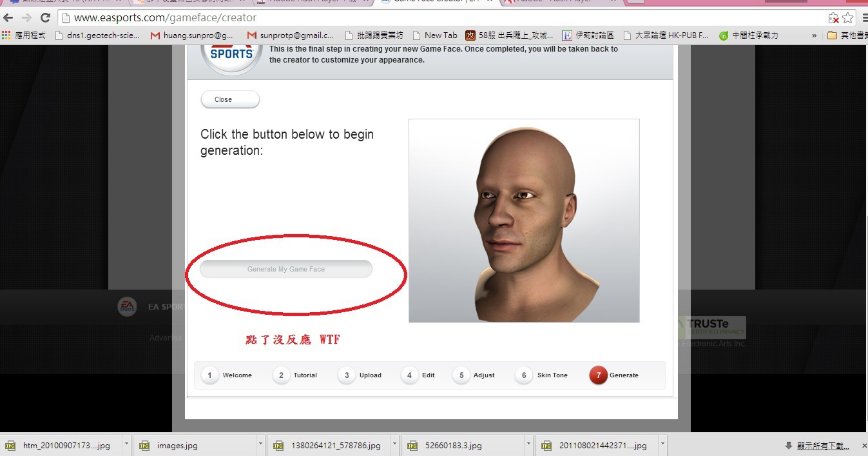The image size is (868, 456).
Task: Open downloaded file 201108021442371....jpg
Action: pos(597,445)
